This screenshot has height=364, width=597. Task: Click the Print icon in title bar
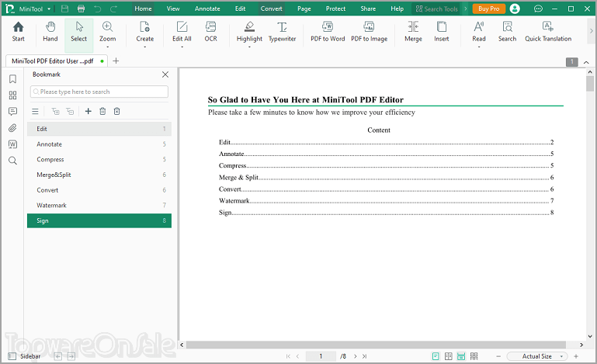pos(81,9)
